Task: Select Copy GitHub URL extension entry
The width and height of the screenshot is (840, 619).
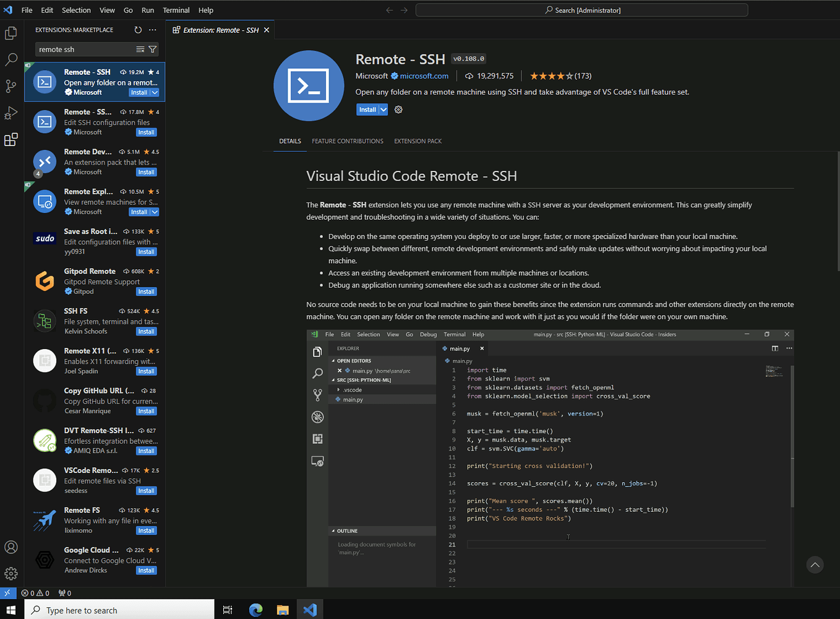Action: pos(95,400)
